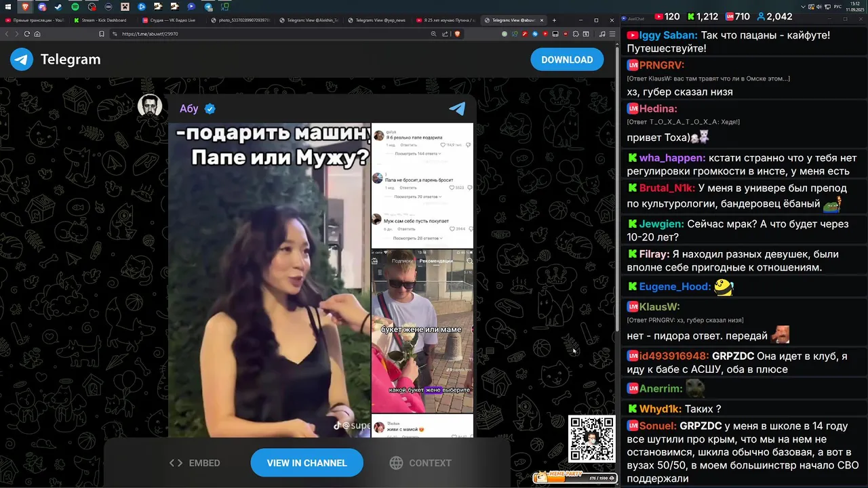Click username Sonuel in chat
Image resolution: width=868 pixels, height=488 pixels.
coord(658,426)
